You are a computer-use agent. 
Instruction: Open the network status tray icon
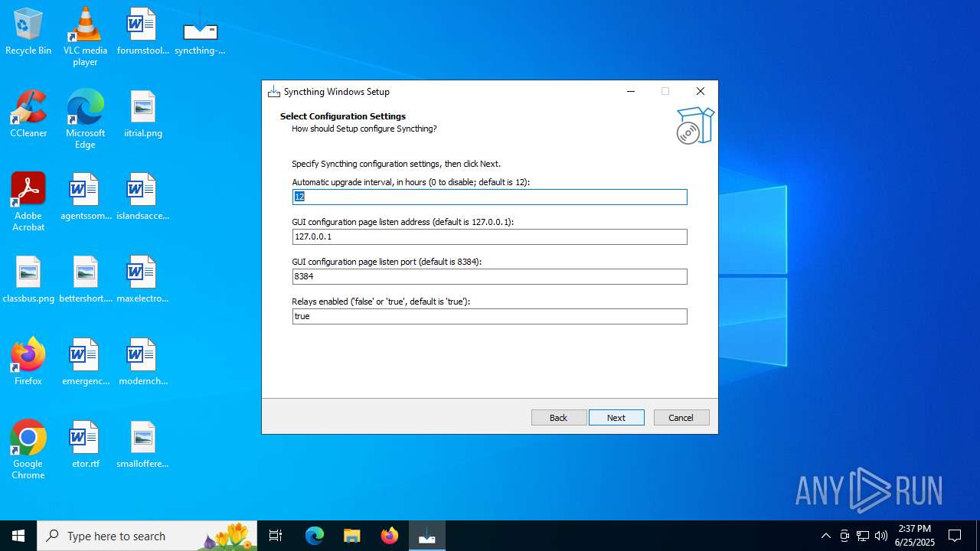(863, 536)
